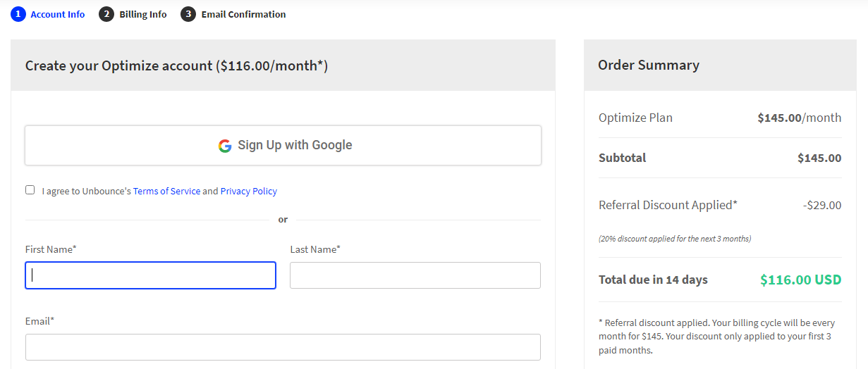Click the $145.00/month plan price

click(800, 118)
